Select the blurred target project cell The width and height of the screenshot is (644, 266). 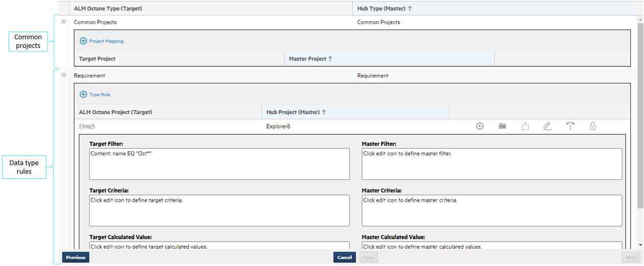point(87,126)
